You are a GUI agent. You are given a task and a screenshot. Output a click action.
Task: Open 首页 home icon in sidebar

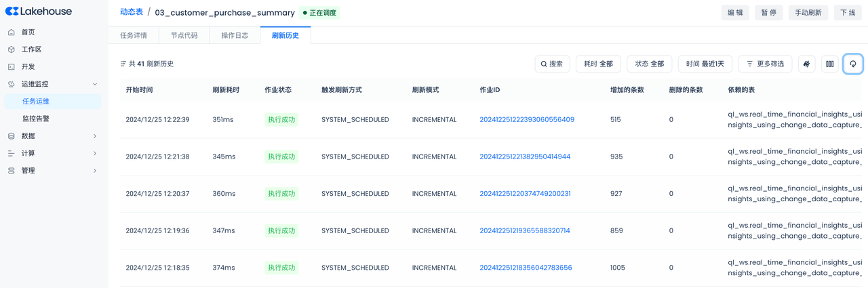12,32
